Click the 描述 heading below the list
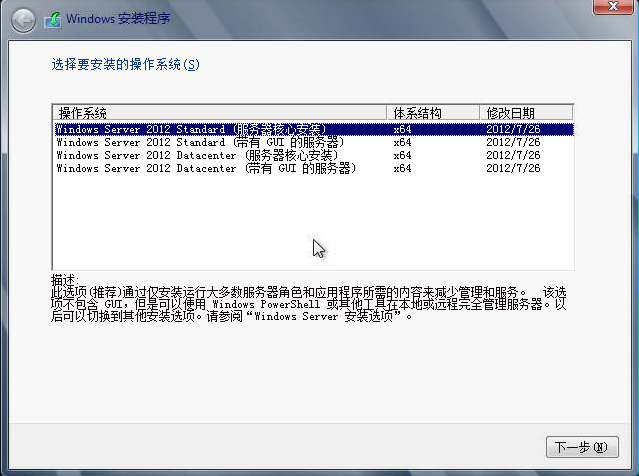 point(64,279)
